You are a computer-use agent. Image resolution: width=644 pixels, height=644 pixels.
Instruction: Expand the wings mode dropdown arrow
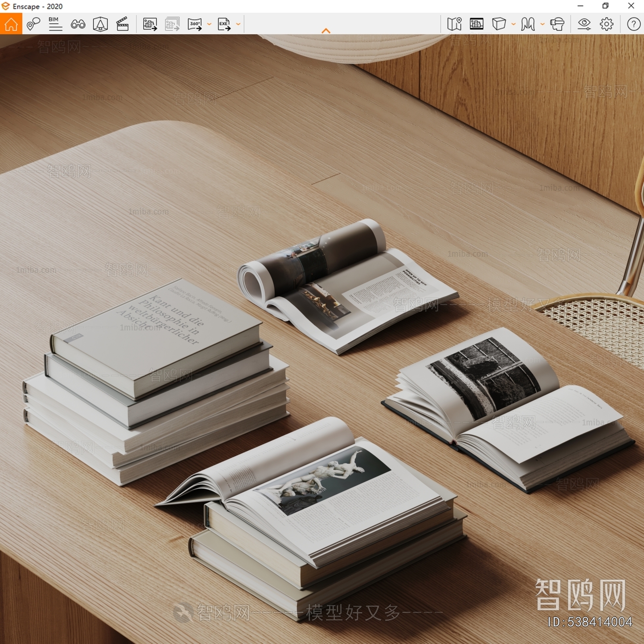tap(543, 24)
